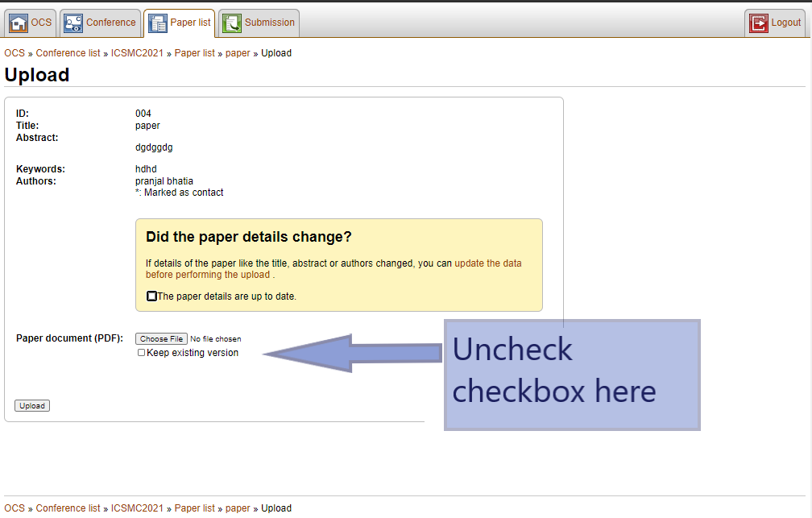This screenshot has height=518, width=812.
Task: Navigate to ICSMC2021 in bottom breadcrumb
Action: tap(138, 508)
